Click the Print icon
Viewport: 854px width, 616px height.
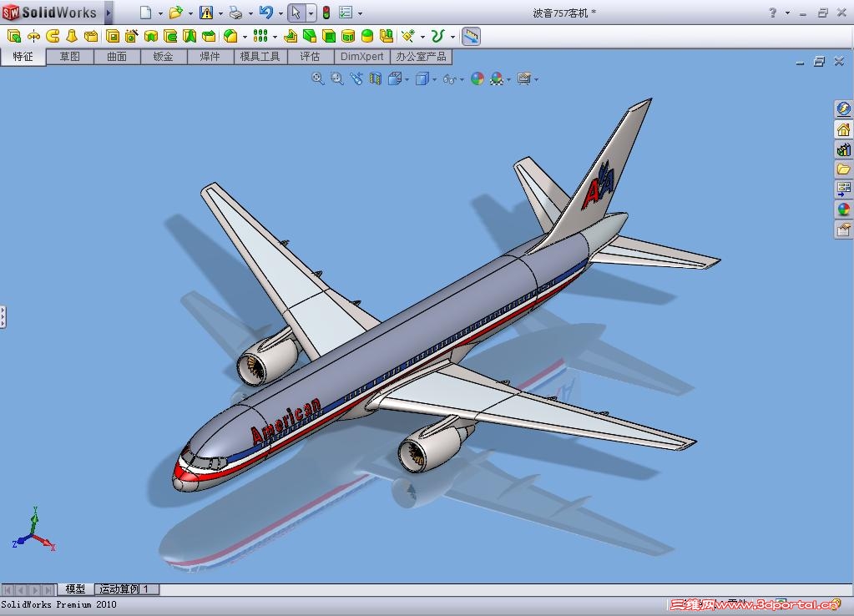(x=235, y=13)
